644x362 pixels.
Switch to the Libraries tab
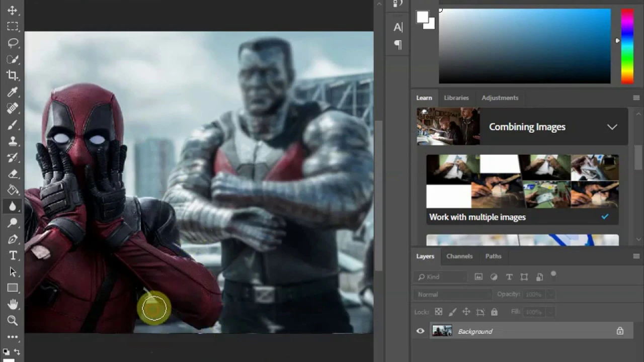tap(456, 98)
